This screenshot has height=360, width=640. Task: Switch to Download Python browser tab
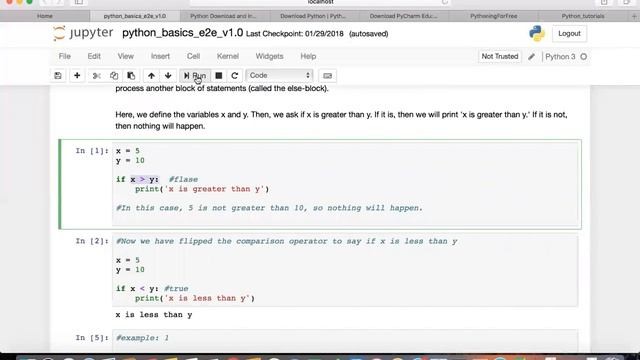(314, 16)
